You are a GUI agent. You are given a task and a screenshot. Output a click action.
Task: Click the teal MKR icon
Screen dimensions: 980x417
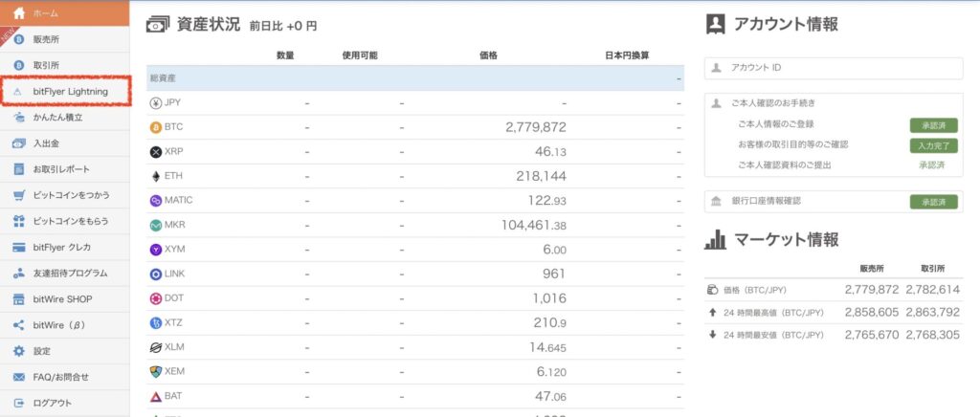156,225
